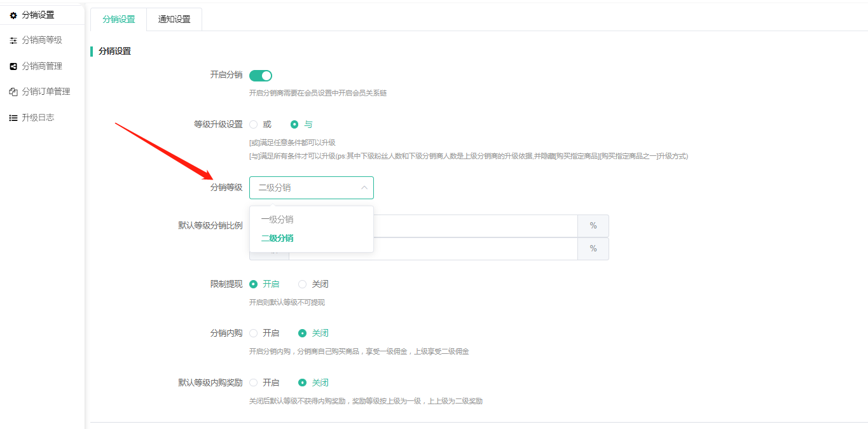Set 限制提现 to 关闭

point(303,284)
